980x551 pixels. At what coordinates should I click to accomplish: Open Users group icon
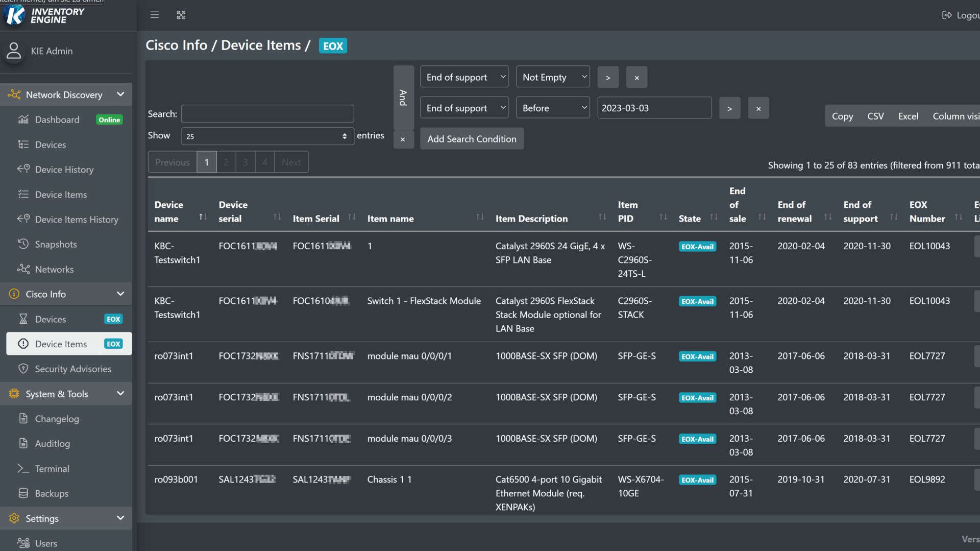point(23,543)
